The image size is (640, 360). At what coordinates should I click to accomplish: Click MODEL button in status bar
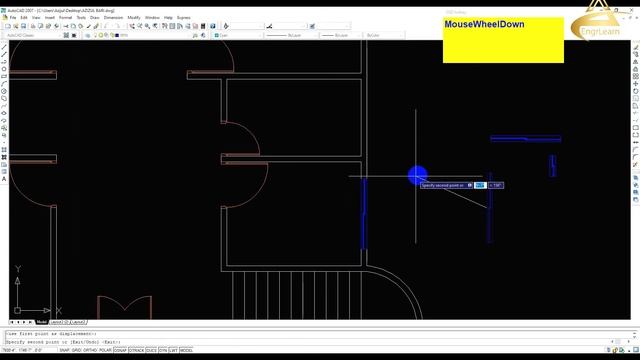[186, 350]
